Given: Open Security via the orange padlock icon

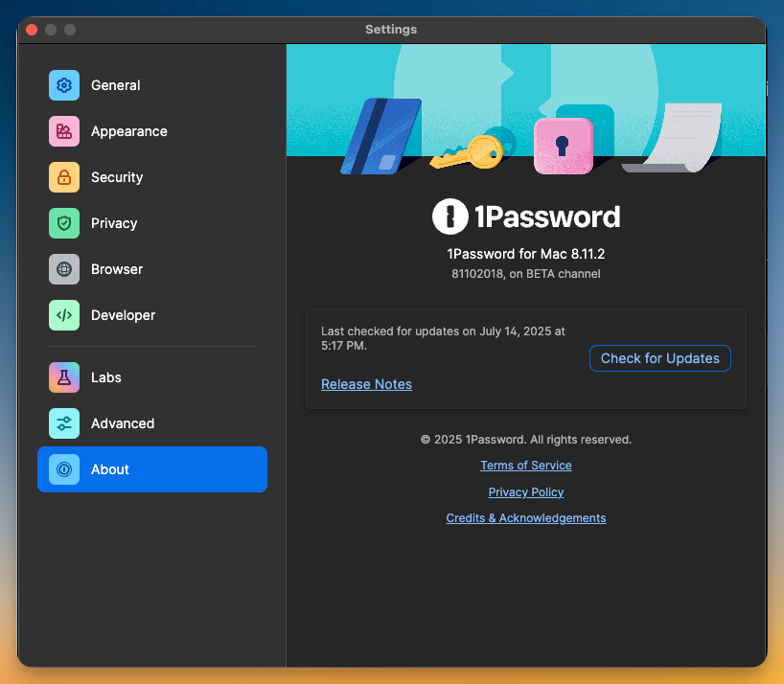Looking at the screenshot, I should pos(64,177).
